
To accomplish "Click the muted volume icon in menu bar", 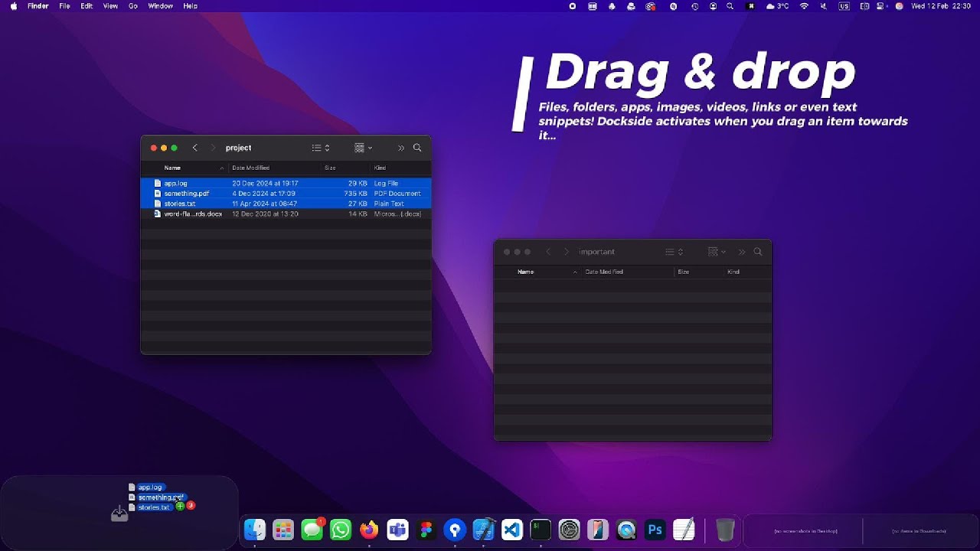I will click(824, 6).
